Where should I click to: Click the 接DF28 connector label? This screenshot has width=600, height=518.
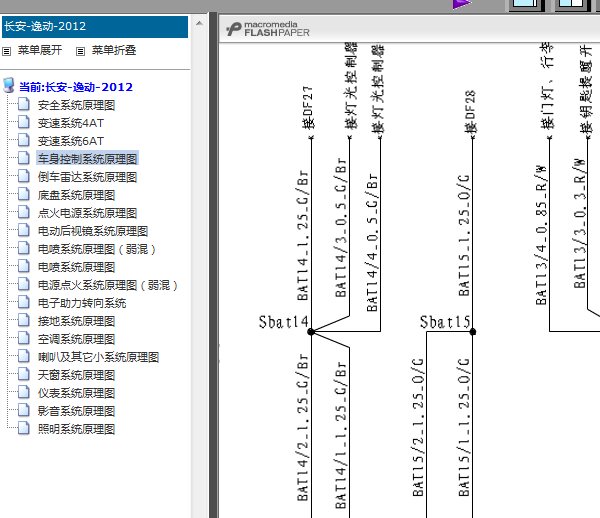[x=470, y=111]
